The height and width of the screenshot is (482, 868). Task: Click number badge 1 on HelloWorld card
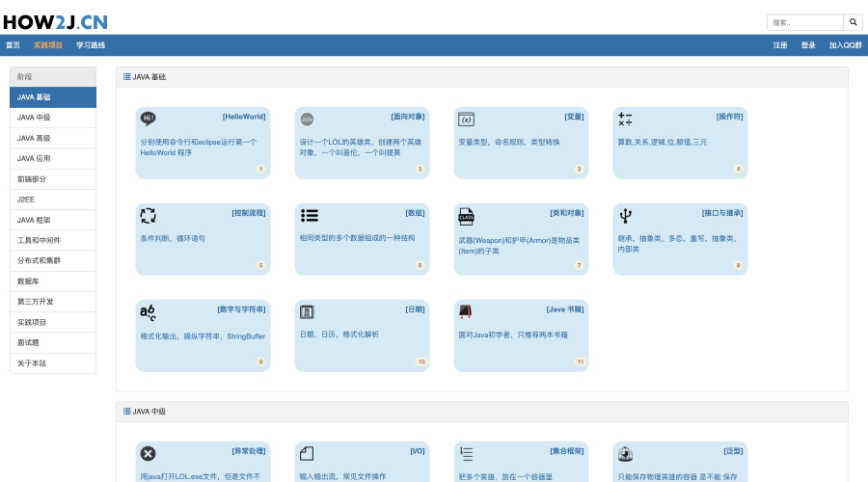[x=260, y=170]
